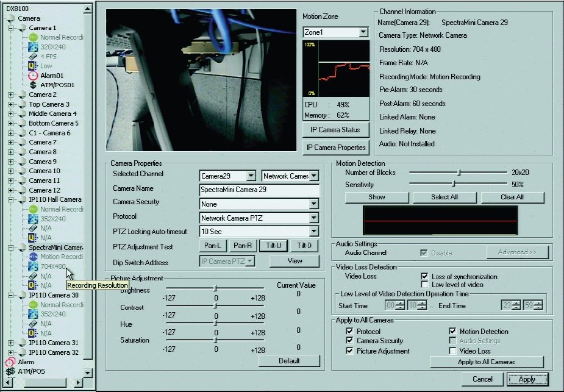Click the IP110 Camera 31 dome icon
The height and width of the screenshot is (392, 564).
click(22, 343)
